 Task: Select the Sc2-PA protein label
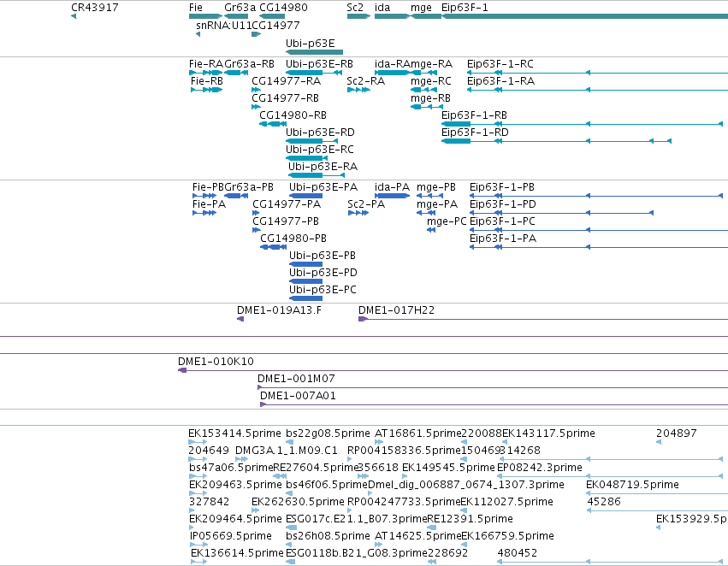click(366, 204)
